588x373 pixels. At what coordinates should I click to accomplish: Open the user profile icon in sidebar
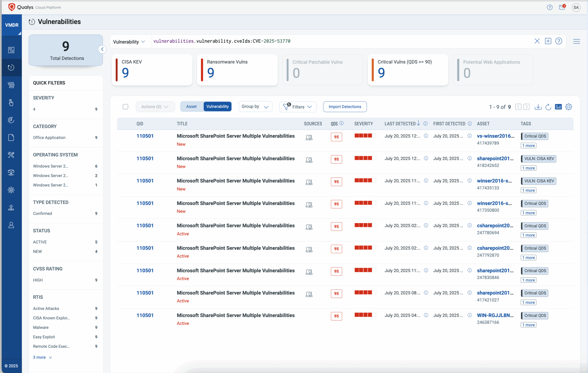(x=11, y=225)
